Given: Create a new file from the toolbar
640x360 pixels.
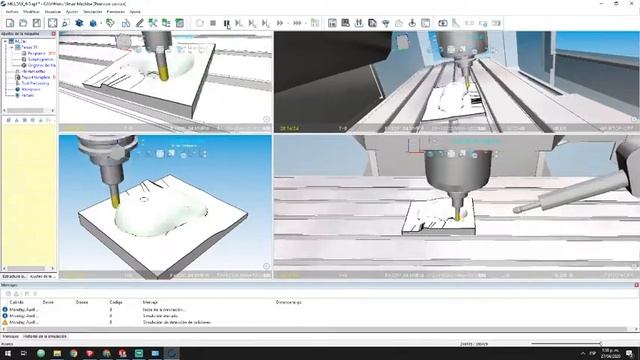Looking at the screenshot, I should (10, 23).
